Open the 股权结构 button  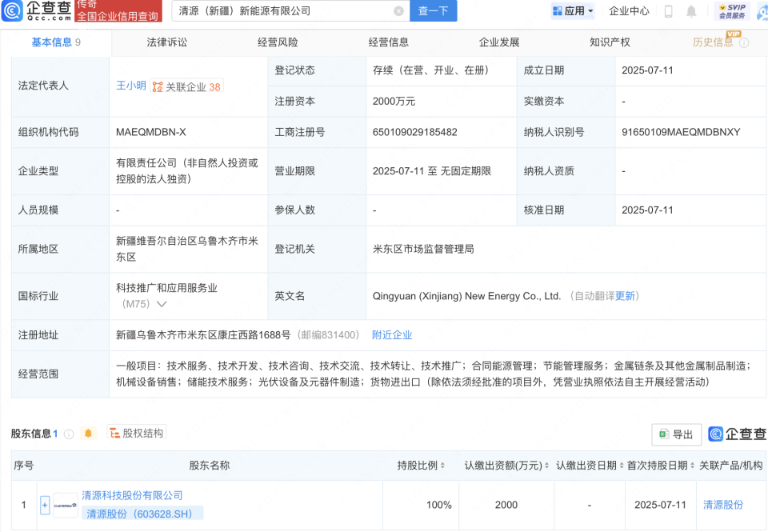tap(137, 433)
